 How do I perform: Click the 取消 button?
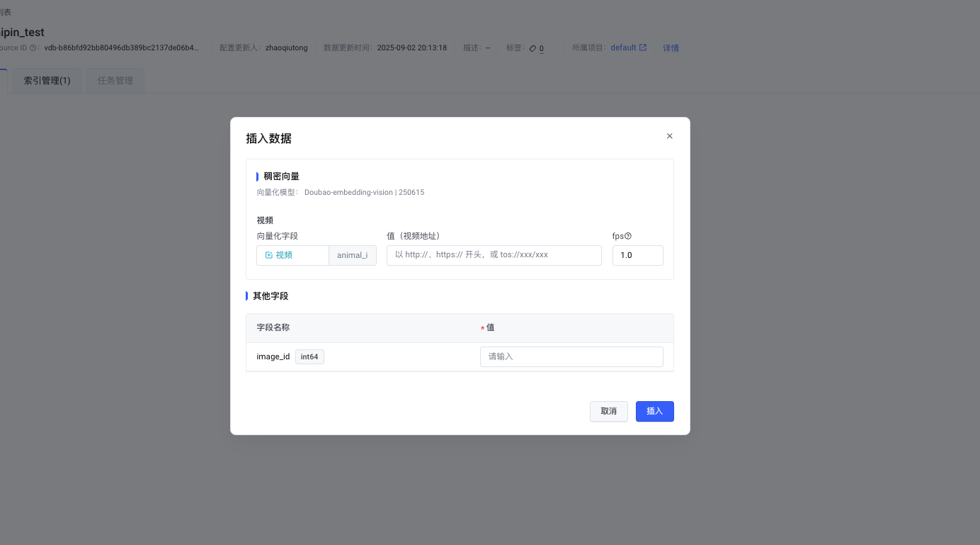609,411
